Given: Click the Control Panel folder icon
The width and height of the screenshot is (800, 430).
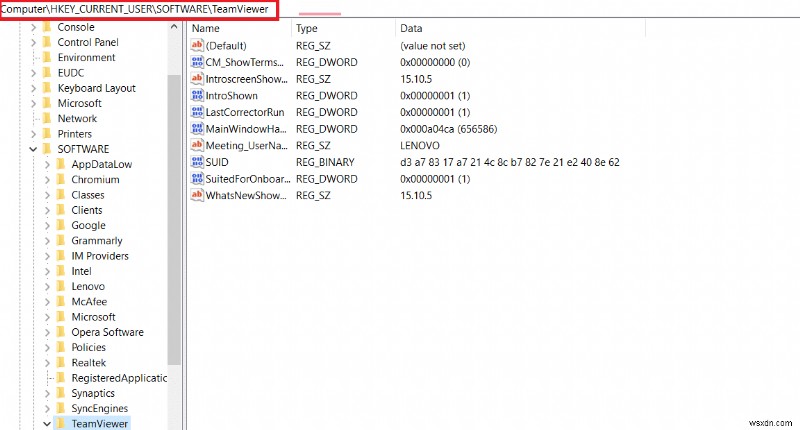Looking at the screenshot, I should coord(47,42).
